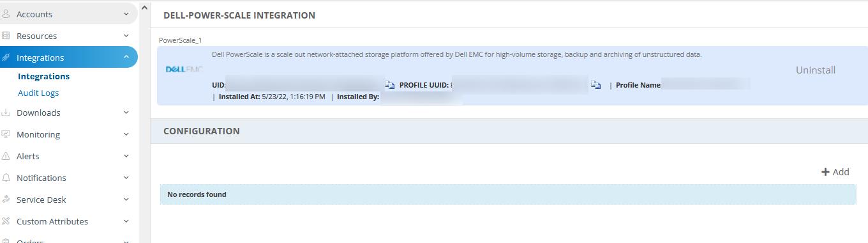Expand the Accounts menu chevron

[126, 14]
